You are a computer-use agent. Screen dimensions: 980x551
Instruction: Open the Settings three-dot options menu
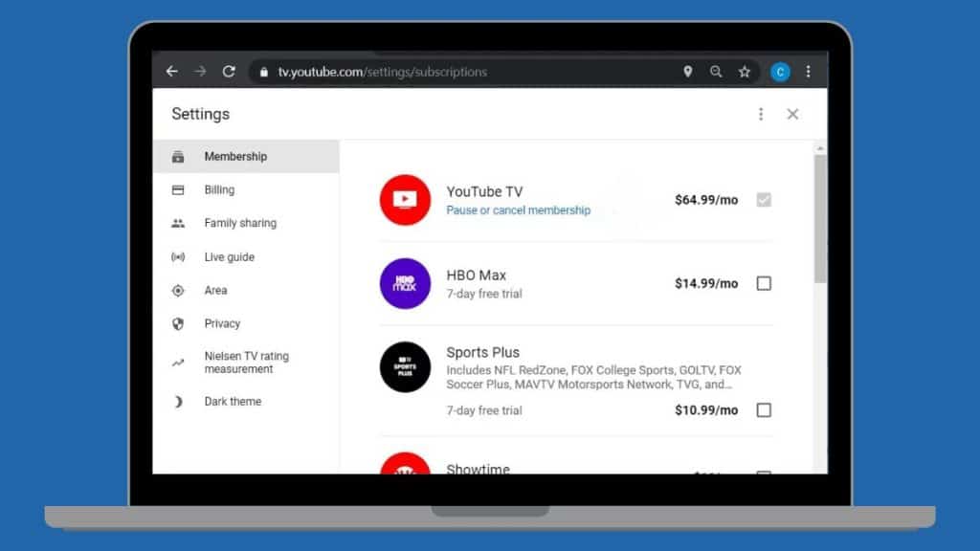click(761, 115)
